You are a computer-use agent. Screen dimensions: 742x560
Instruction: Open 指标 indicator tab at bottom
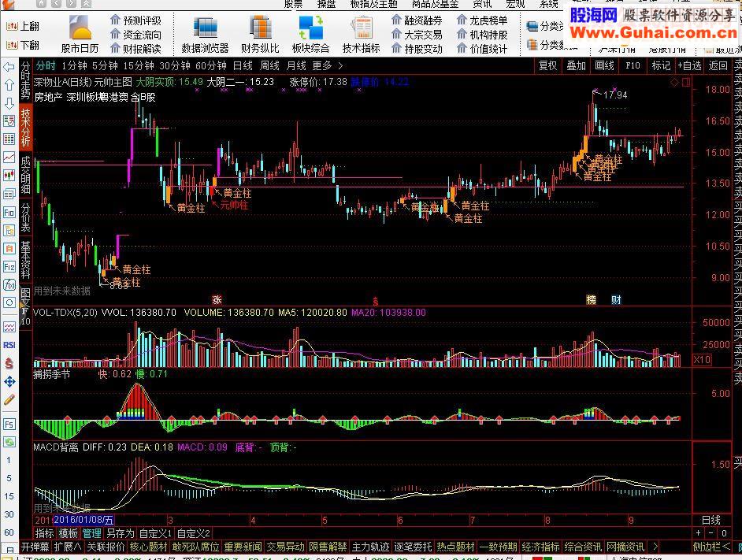click(44, 533)
